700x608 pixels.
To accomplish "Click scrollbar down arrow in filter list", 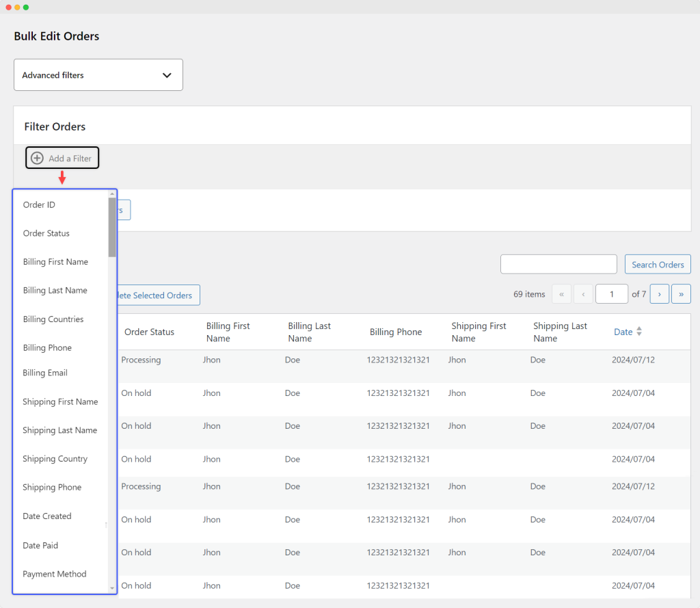I will (x=112, y=587).
